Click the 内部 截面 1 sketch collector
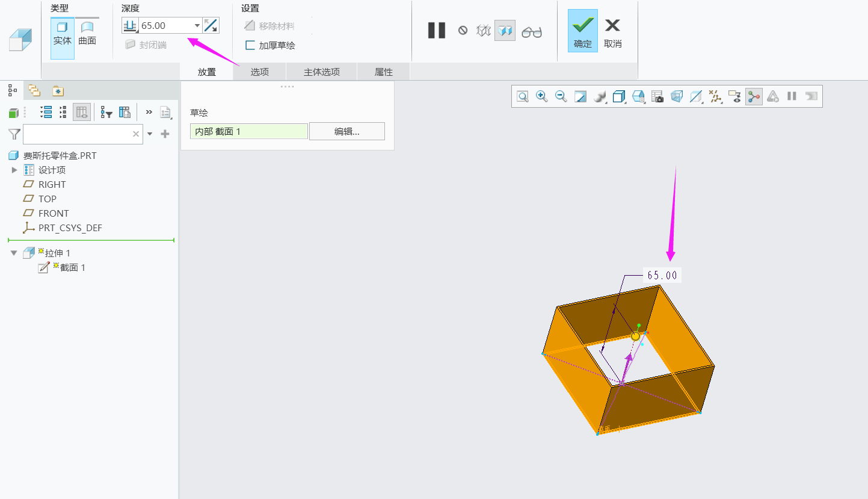Image resolution: width=868 pixels, height=499 pixels. (x=249, y=131)
